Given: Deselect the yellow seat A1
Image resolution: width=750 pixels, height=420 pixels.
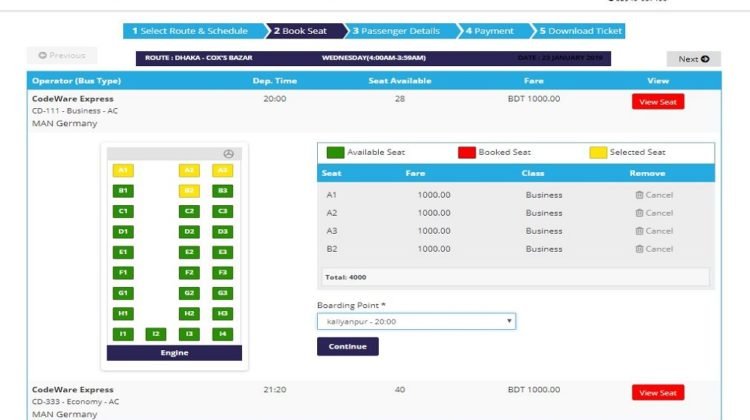Looking at the screenshot, I should [123, 170].
